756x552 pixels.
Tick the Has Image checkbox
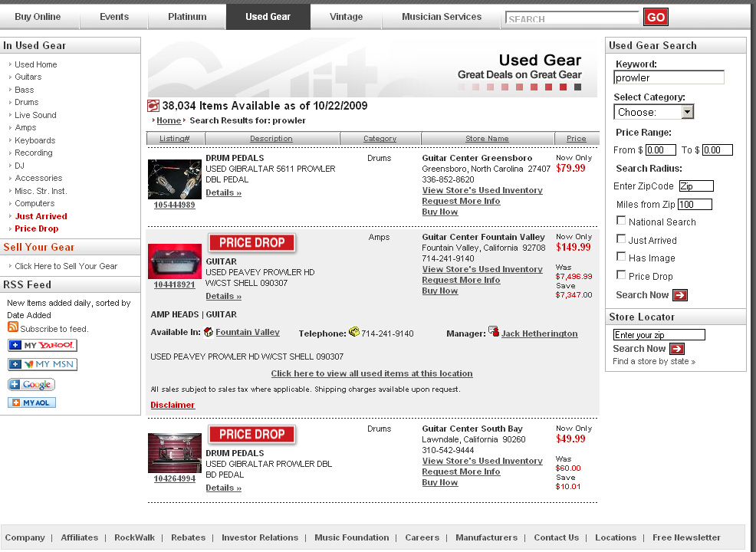pyautogui.click(x=621, y=257)
